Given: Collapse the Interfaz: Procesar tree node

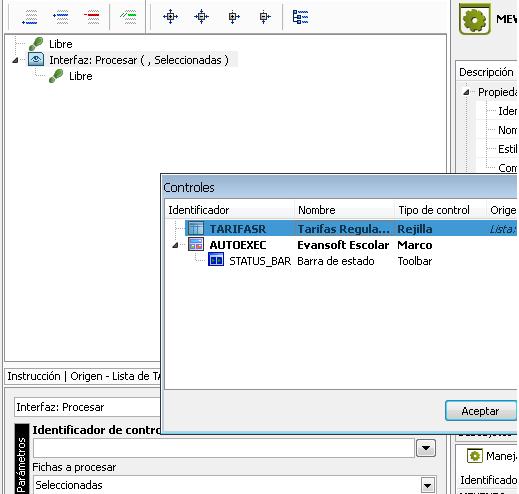Looking at the screenshot, I should point(15,60).
